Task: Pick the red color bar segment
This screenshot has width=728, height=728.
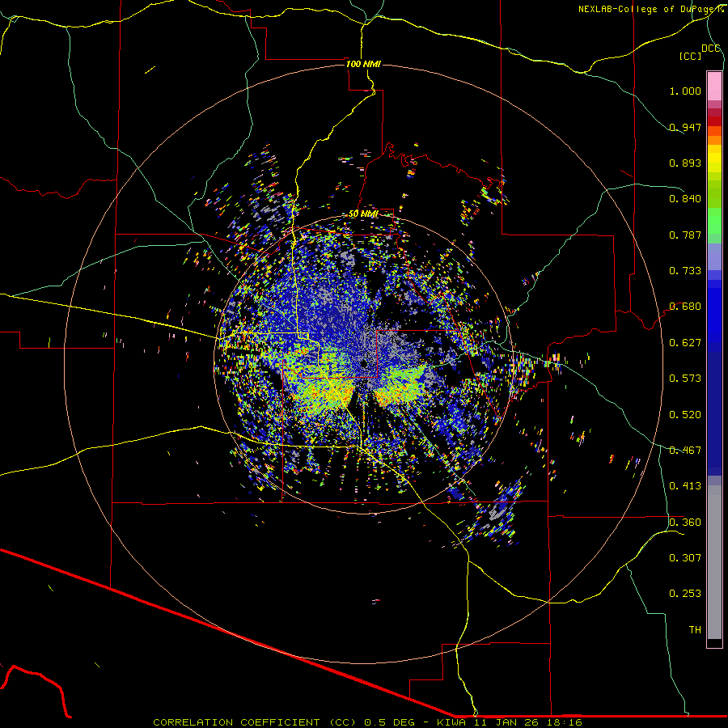Action: pos(714,121)
